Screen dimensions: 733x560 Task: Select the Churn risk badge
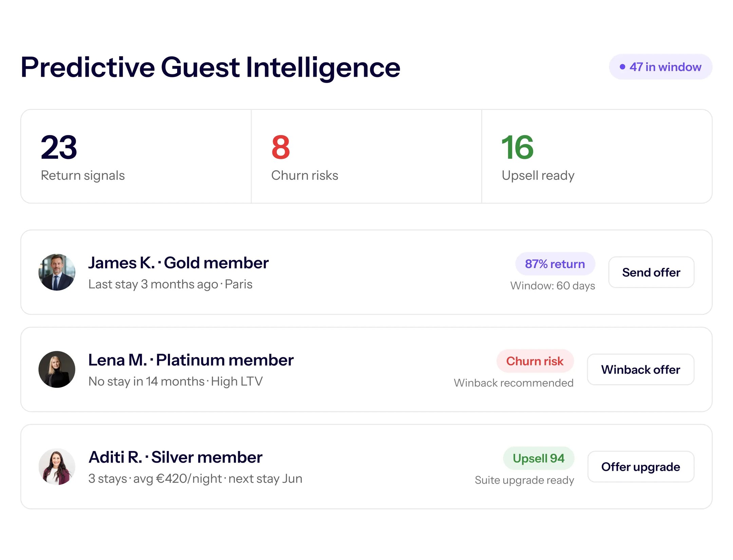click(535, 361)
